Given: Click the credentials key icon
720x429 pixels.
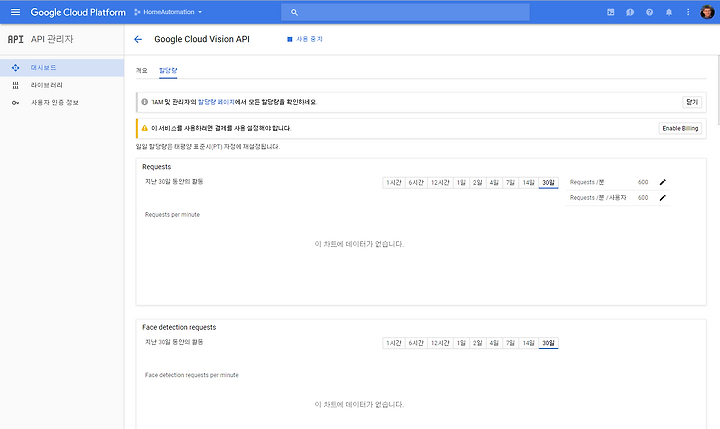Looking at the screenshot, I should click(x=16, y=103).
